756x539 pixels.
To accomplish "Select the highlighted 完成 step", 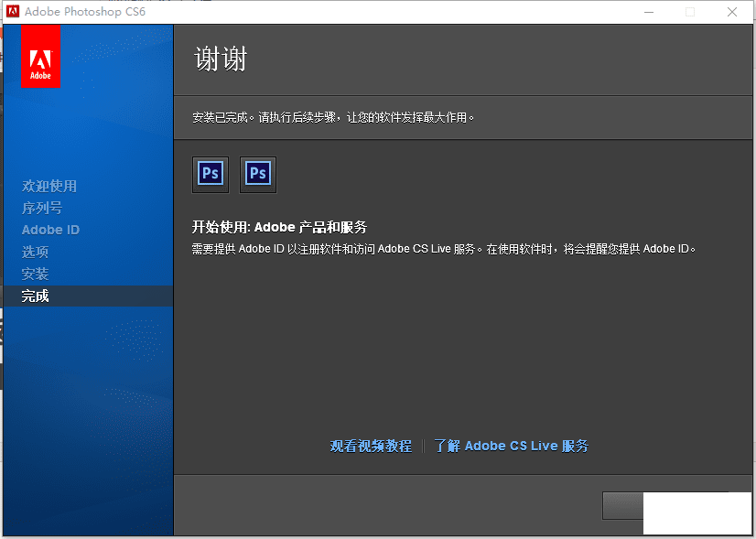I will [88, 296].
